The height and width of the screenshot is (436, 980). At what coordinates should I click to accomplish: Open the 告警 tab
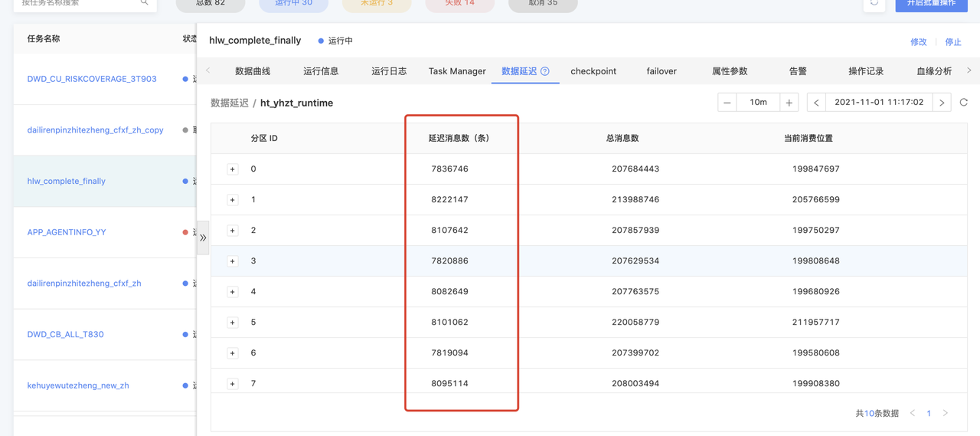(x=798, y=71)
